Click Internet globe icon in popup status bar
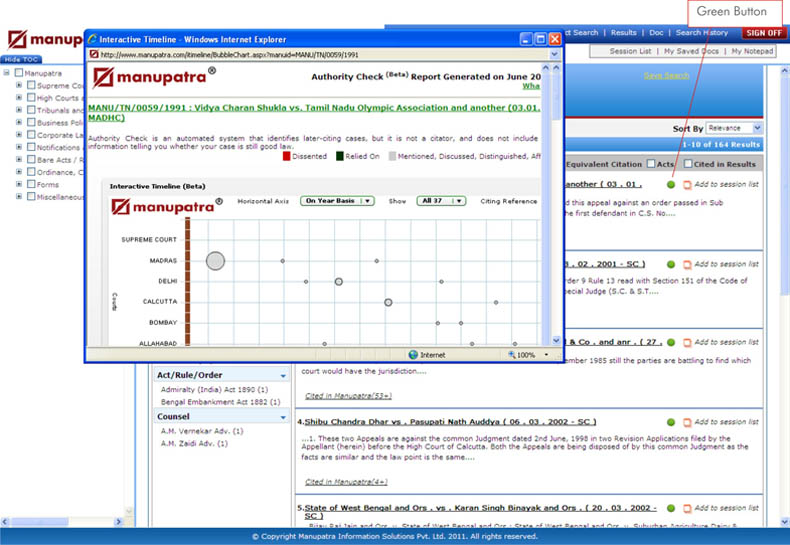This screenshot has height=545, width=790. 413,355
